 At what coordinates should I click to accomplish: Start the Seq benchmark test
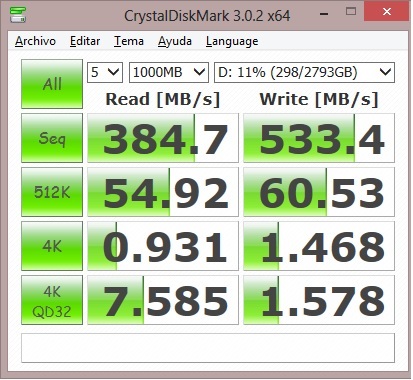52,138
